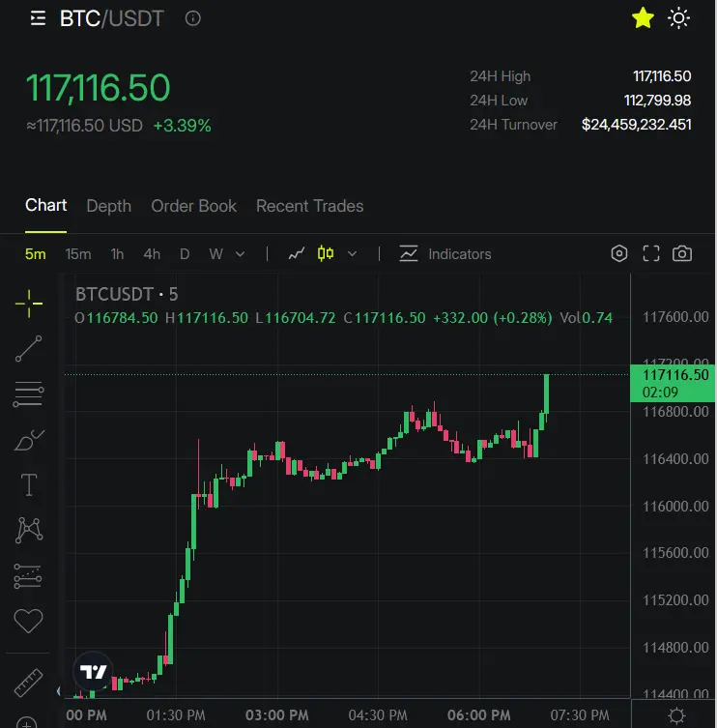Click the +3.39% change value
The image size is (717, 728).
click(x=182, y=126)
